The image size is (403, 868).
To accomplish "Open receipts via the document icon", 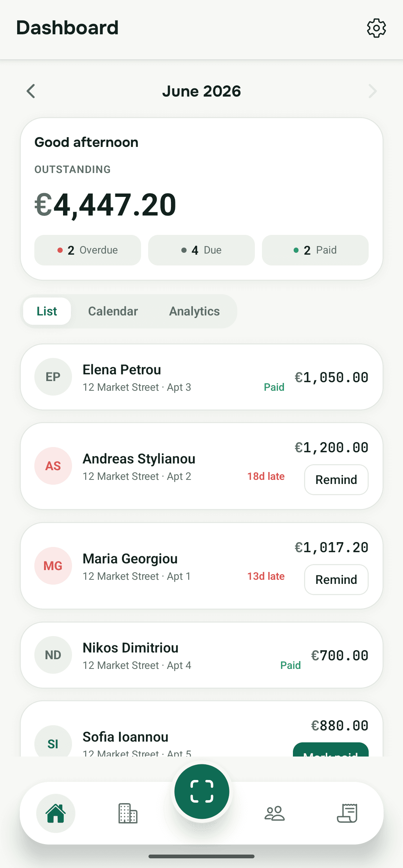I will click(347, 813).
